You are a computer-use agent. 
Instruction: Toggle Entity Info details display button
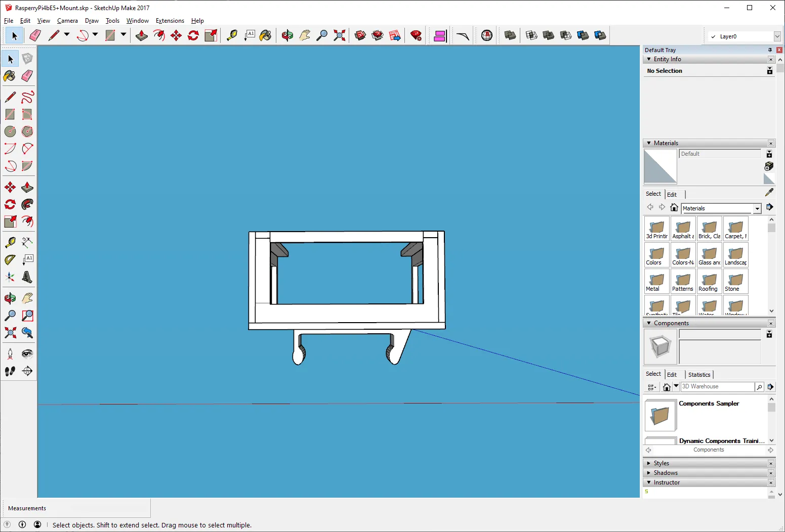(x=769, y=71)
